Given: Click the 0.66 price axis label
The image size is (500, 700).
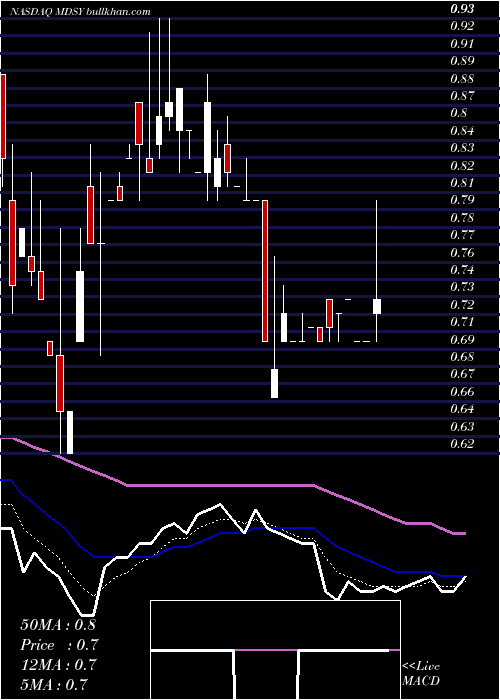Looking at the screenshot, I should point(461,392).
